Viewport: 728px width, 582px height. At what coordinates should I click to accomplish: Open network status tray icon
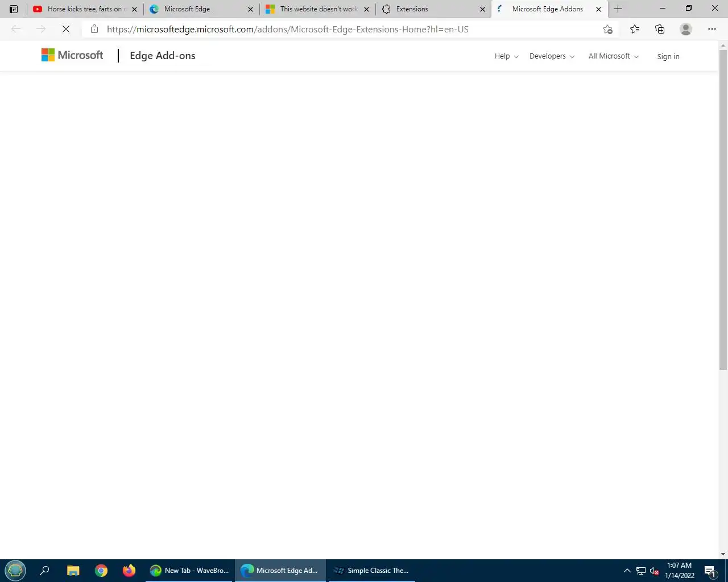641,571
